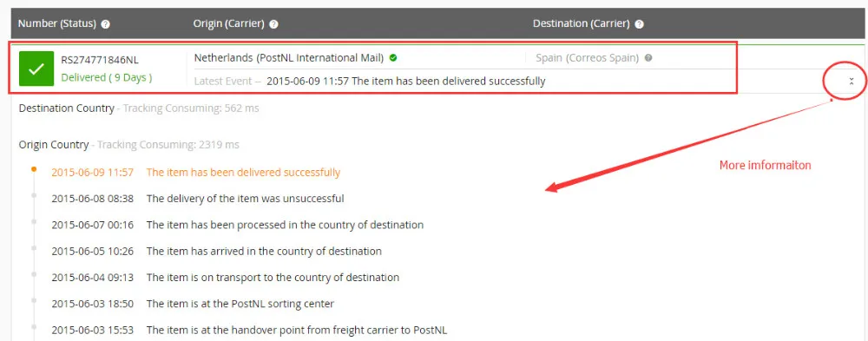
Task: Collapse tracking details with the chevron toggle
Action: [852, 82]
